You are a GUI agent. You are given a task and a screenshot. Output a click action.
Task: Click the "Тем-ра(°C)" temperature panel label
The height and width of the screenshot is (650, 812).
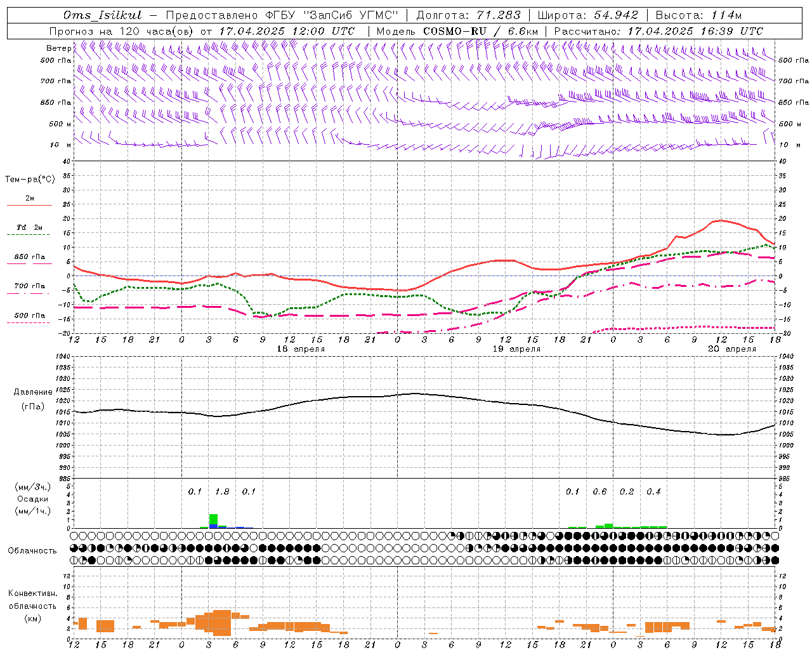tap(30, 180)
